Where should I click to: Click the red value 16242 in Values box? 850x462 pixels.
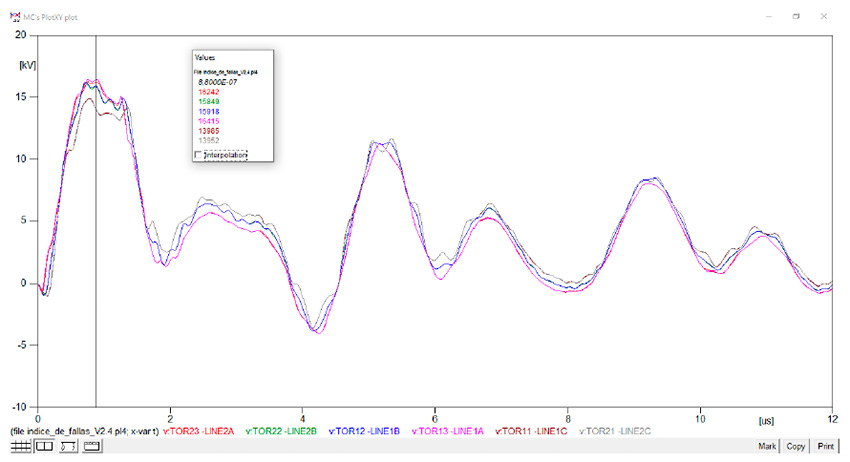coord(210,91)
